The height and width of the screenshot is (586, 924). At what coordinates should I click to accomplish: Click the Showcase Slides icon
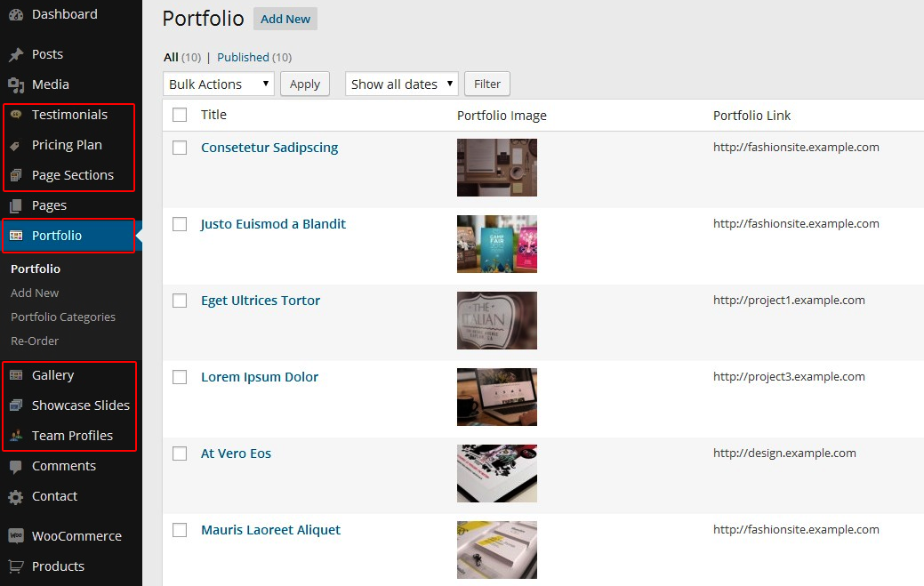16,405
